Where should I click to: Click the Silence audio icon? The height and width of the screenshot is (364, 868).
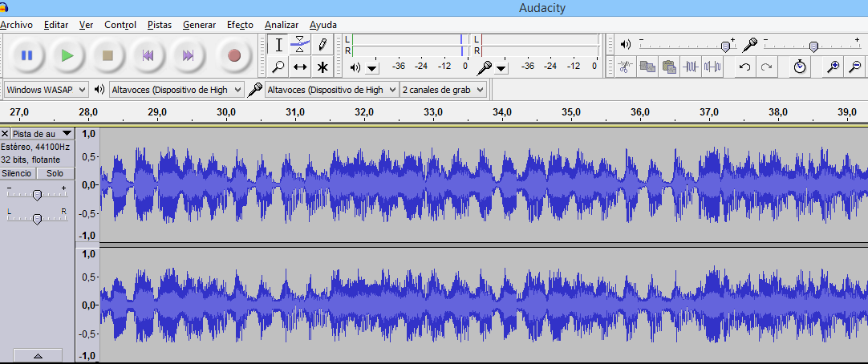coord(712,67)
